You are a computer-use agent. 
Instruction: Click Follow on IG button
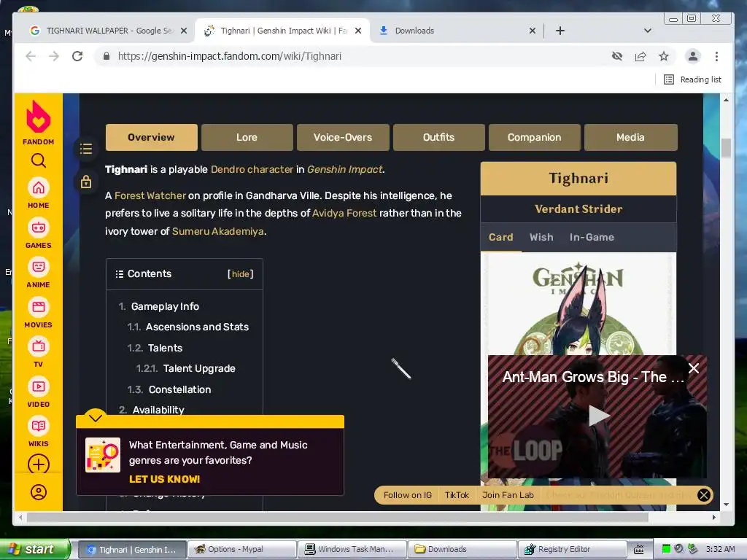pyautogui.click(x=407, y=495)
